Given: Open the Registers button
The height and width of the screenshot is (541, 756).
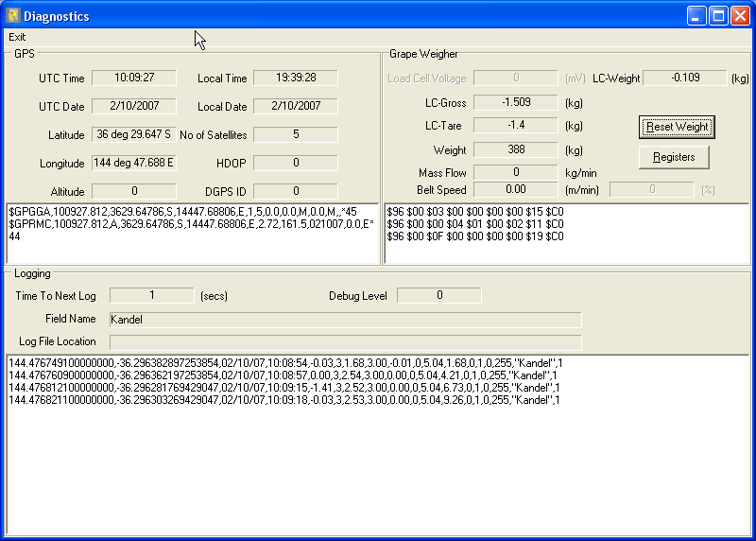Looking at the screenshot, I should (674, 157).
